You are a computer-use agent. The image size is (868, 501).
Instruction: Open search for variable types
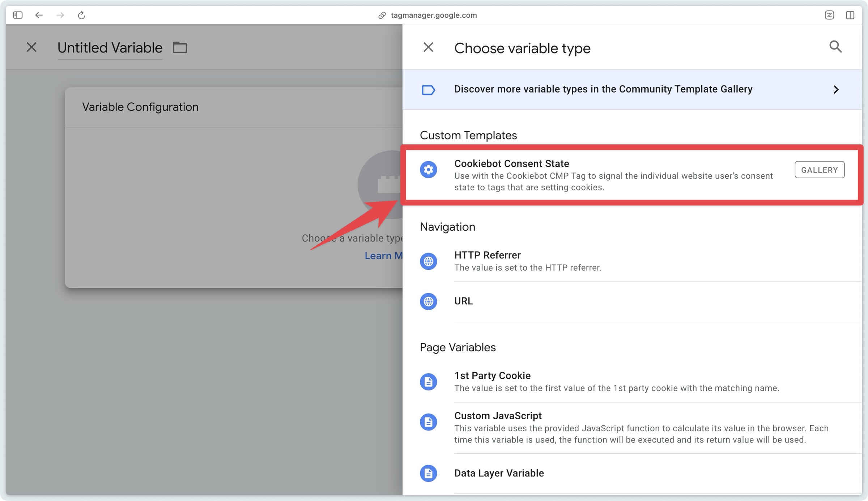(x=835, y=47)
